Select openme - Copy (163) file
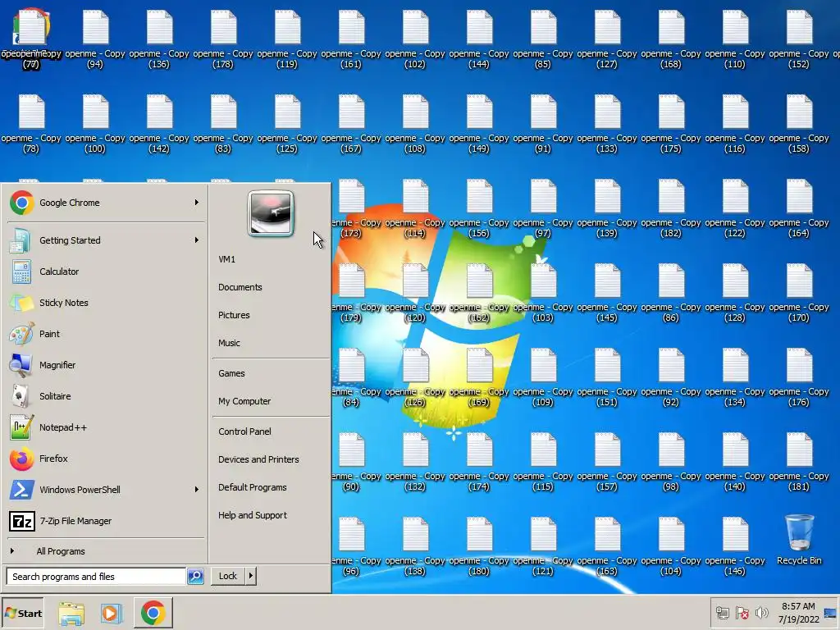This screenshot has width=840, height=630. [x=606, y=547]
